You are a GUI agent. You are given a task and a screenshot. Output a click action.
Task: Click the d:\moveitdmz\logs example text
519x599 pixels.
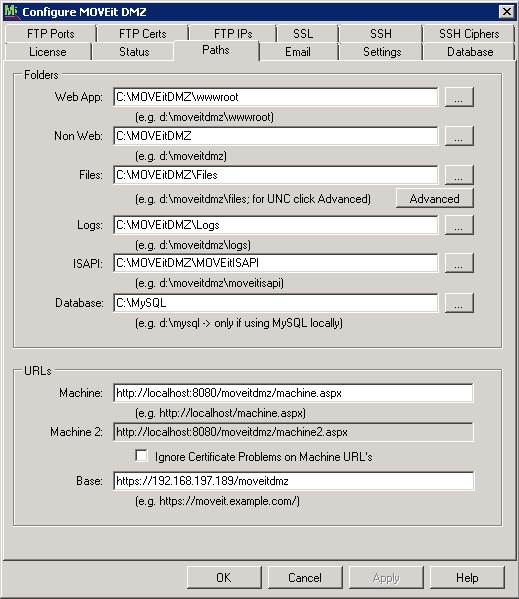[x=193, y=245]
